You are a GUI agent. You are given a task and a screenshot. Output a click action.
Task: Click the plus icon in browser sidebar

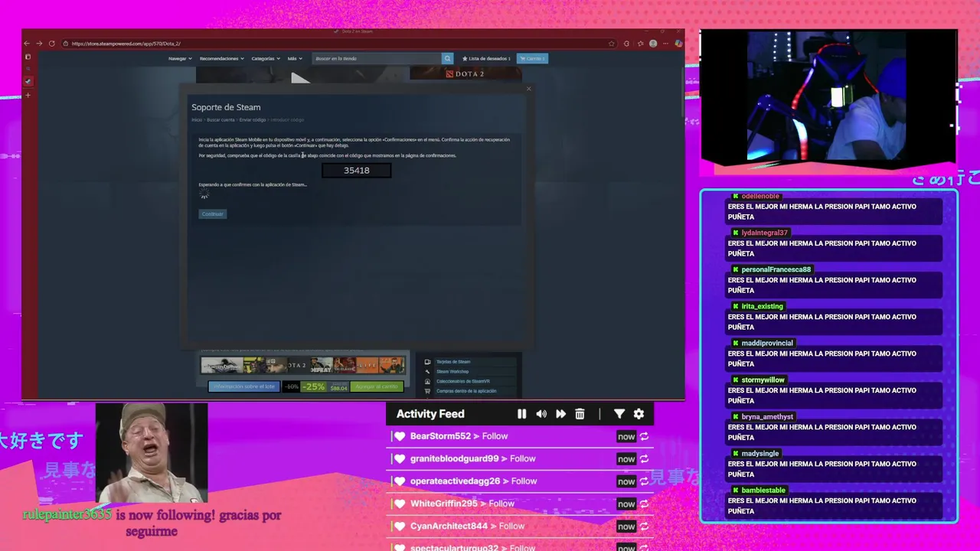28,96
